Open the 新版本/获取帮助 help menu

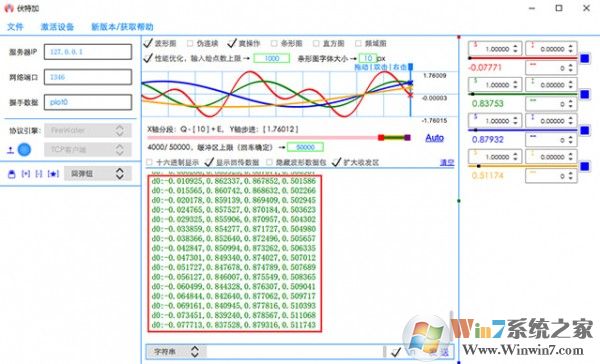pyautogui.click(x=122, y=27)
